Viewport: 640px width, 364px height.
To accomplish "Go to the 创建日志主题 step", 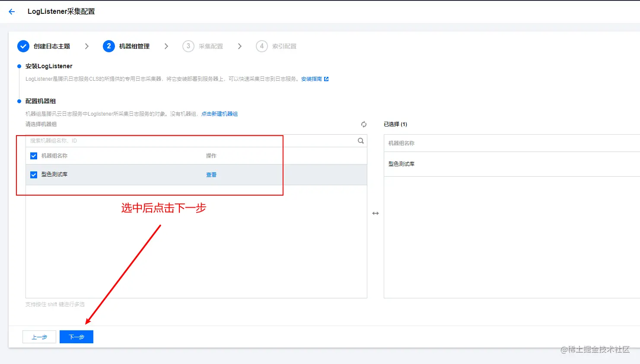I will [52, 46].
